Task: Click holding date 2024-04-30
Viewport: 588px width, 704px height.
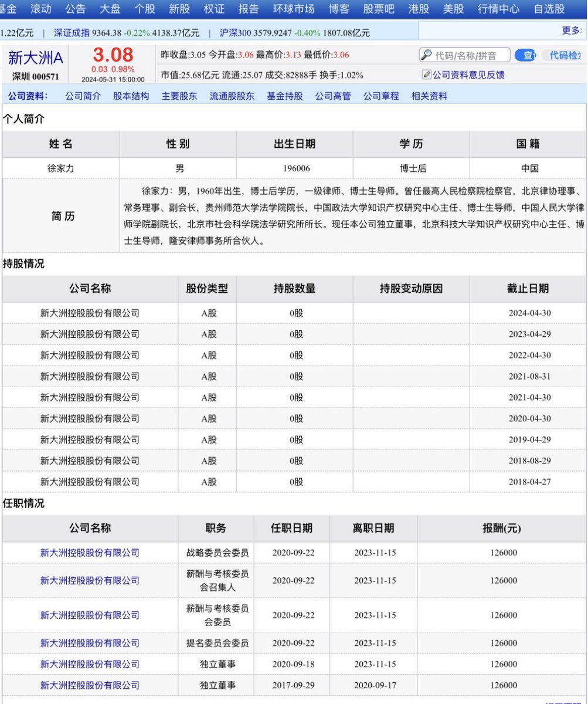Action: pos(530,313)
